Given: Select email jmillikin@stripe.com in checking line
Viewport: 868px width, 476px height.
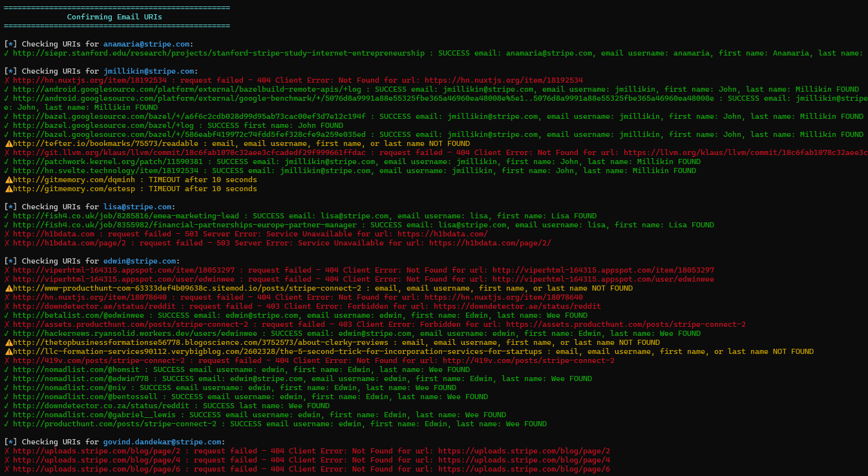Looking at the screenshot, I should (x=149, y=71).
